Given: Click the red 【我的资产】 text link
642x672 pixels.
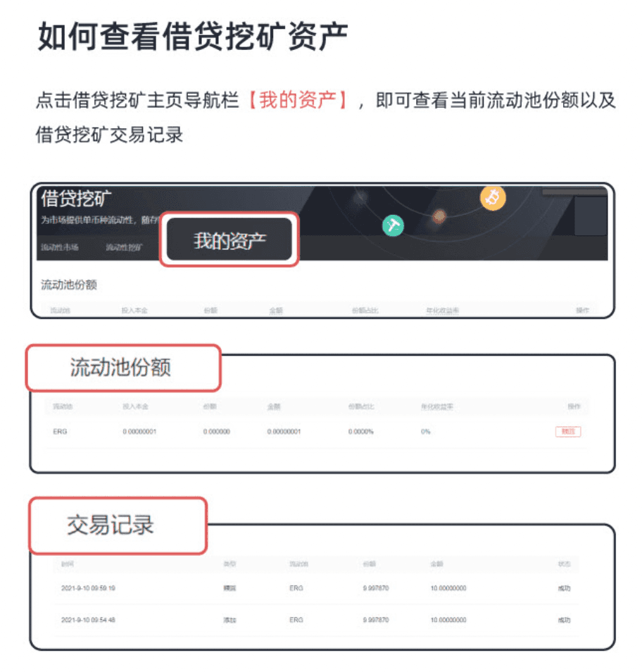Looking at the screenshot, I should pyautogui.click(x=298, y=100).
